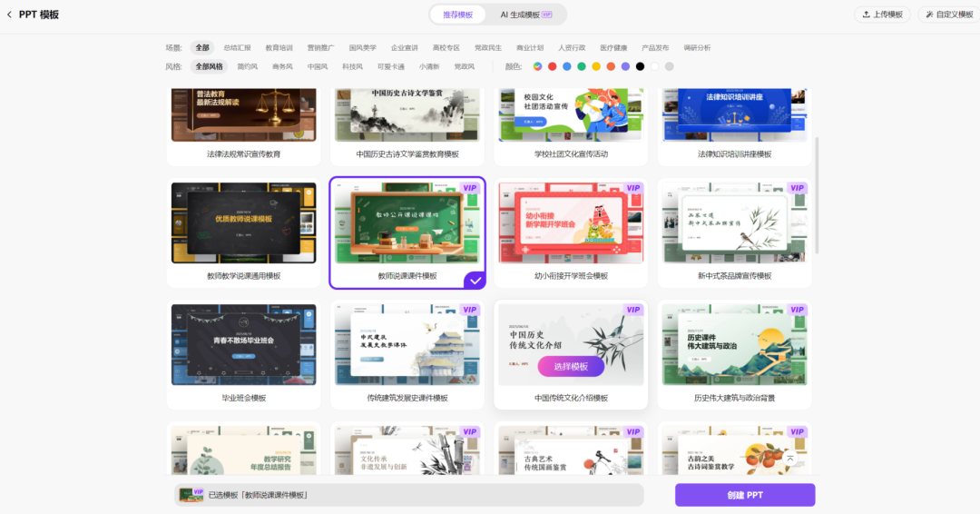Pick the black color swatch
980x514 pixels.
(x=640, y=66)
